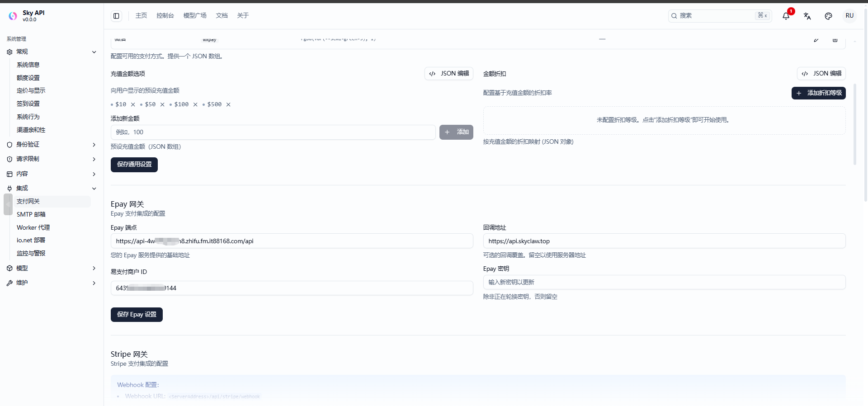The width and height of the screenshot is (868, 406).
Task: Remove the $500 preset amount
Action: click(228, 104)
